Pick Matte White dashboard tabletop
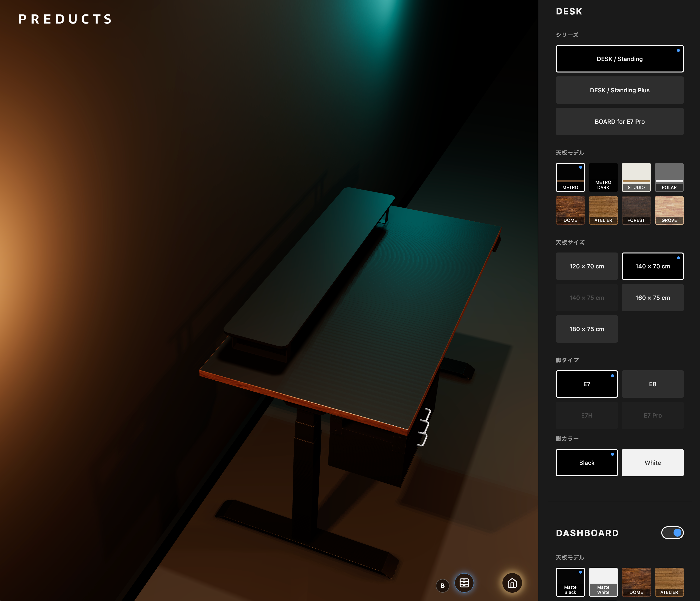This screenshot has height=601, width=700. (603, 582)
